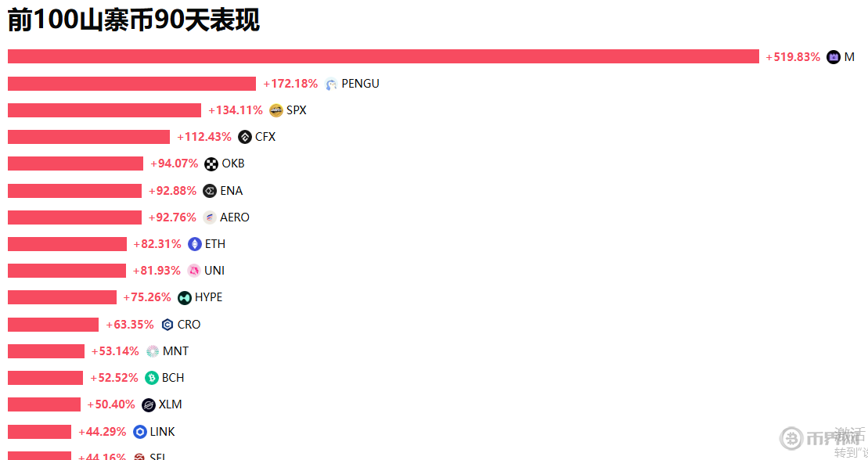
Task: Click the +519.83% red bar
Action: (384, 57)
